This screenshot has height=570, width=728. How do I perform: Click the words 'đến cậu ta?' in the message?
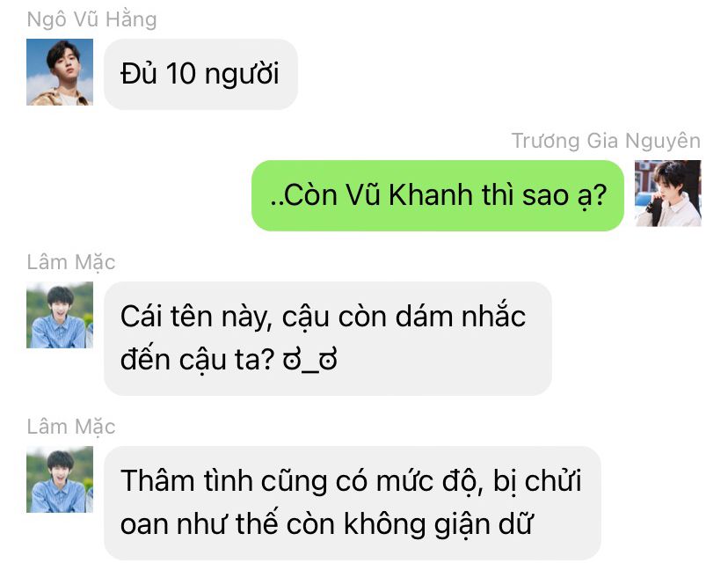[198, 360]
